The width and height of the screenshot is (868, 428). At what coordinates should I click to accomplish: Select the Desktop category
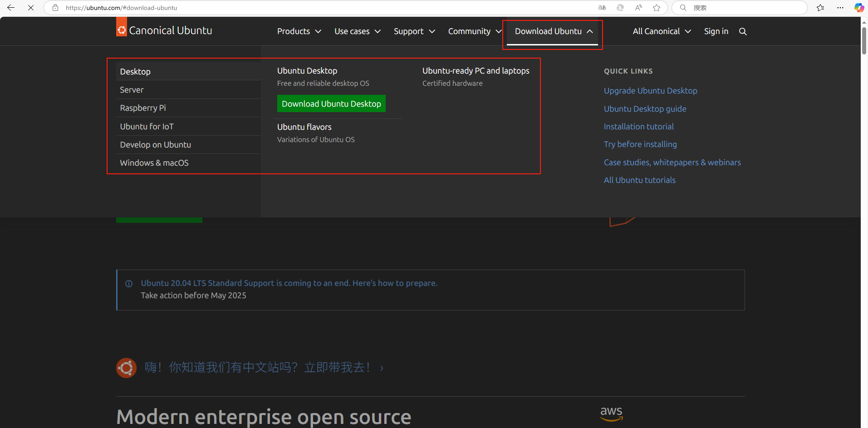(188, 72)
